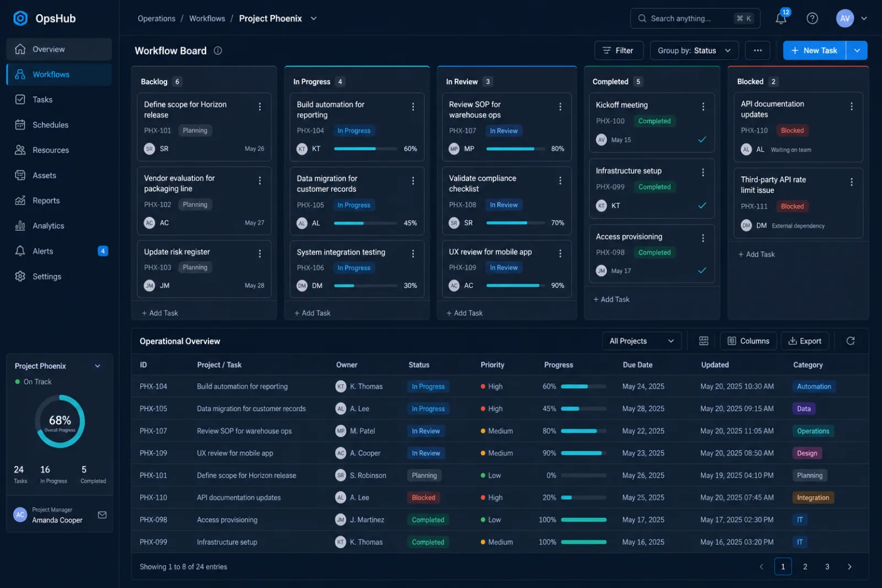Viewport: 882px width, 588px height.
Task: Add Task in the Blocked column
Action: 756,254
